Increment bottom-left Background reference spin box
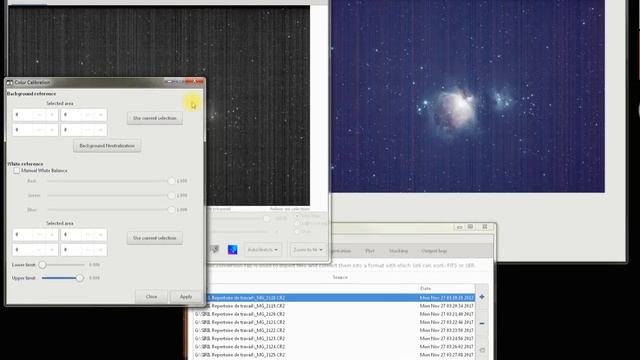 52,130
